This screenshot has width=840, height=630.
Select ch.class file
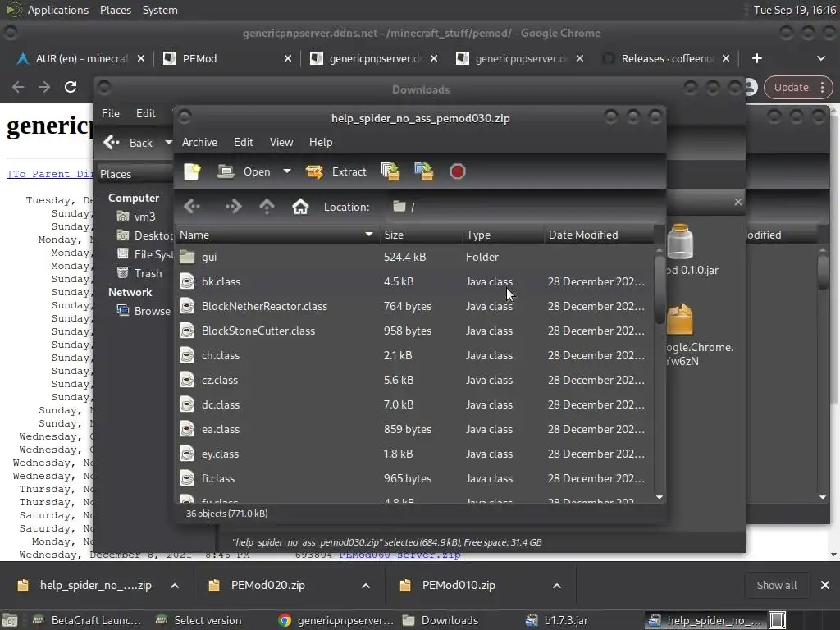pyautogui.click(x=414, y=355)
